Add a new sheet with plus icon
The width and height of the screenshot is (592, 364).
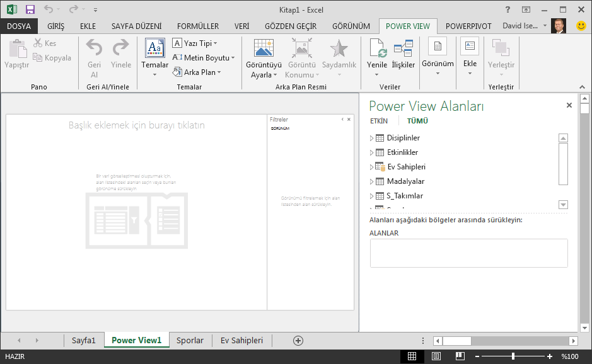click(x=298, y=341)
